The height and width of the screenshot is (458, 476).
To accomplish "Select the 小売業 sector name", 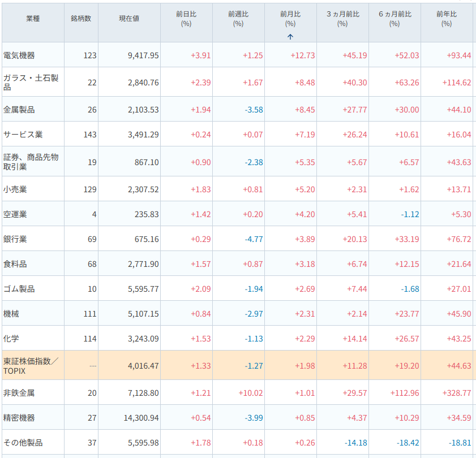I will coord(15,189).
